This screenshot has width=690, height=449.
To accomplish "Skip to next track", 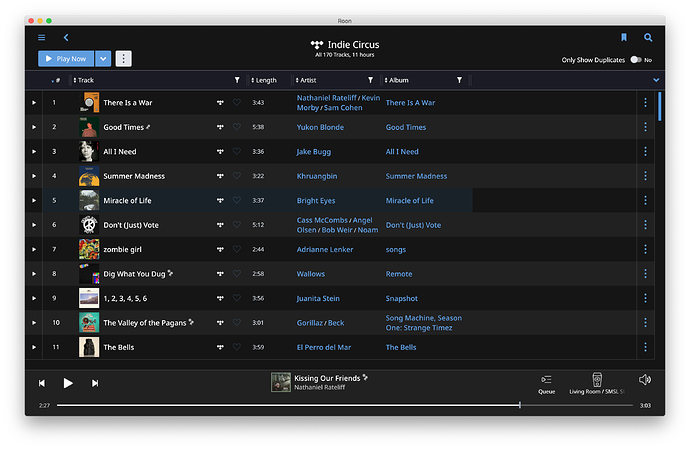I will coord(95,383).
